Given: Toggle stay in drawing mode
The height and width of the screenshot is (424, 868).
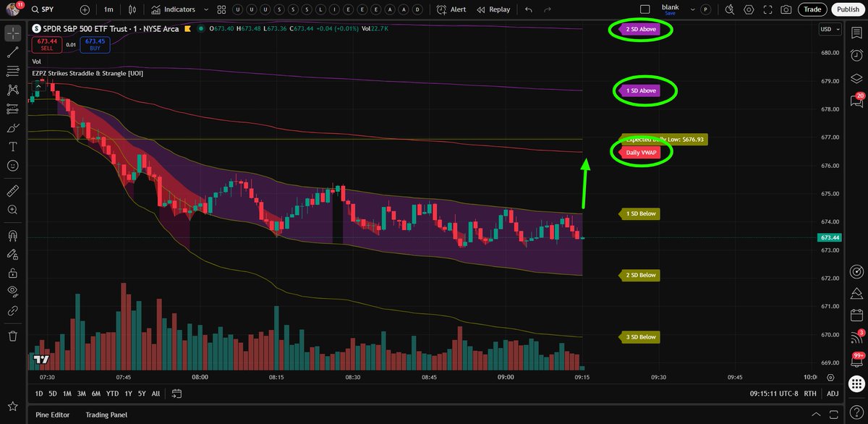Looking at the screenshot, I should pyautogui.click(x=12, y=254).
